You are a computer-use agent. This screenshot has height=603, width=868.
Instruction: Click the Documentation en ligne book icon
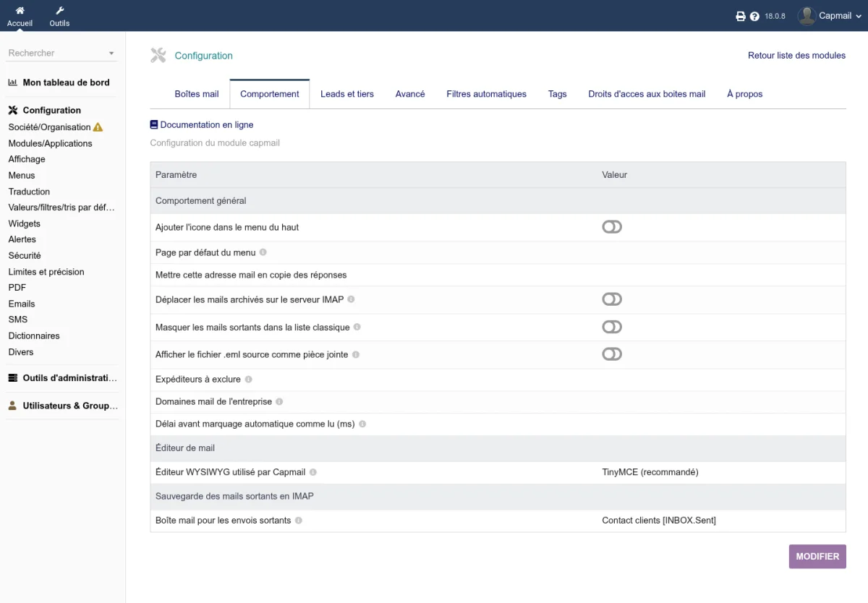[x=154, y=125]
